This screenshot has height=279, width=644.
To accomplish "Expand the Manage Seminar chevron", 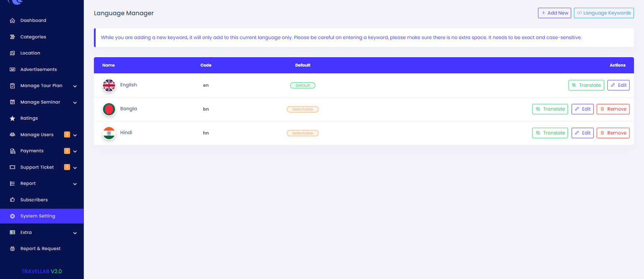I will point(75,102).
